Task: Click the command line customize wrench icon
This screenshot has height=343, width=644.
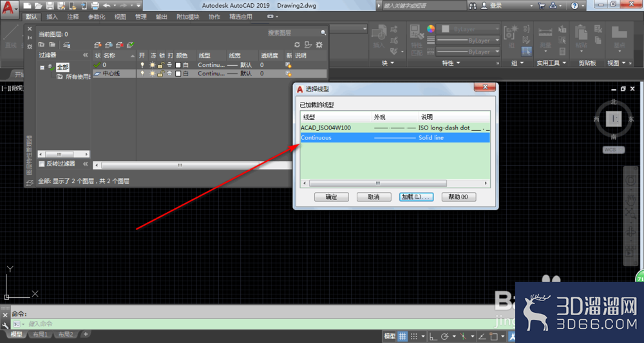Action: coord(5,324)
